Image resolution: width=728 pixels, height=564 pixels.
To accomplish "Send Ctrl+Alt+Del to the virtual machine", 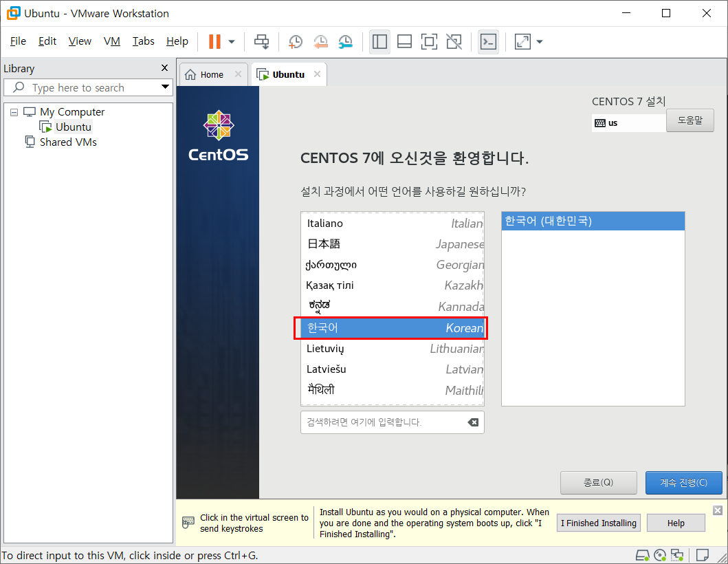I will [262, 42].
